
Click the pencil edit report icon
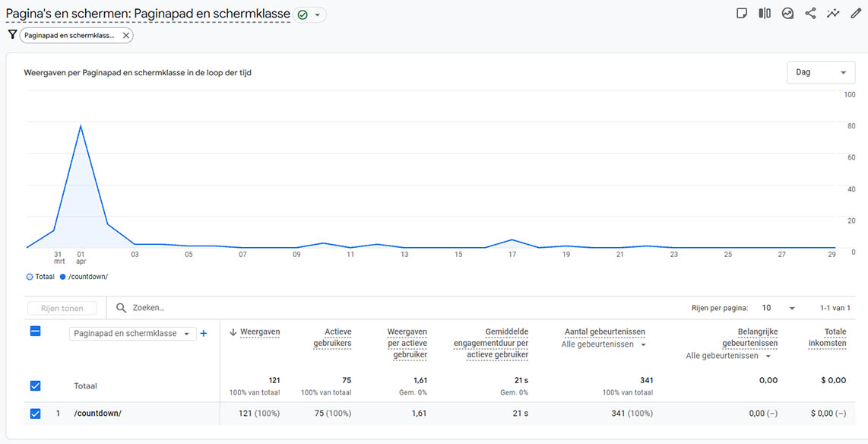point(856,14)
